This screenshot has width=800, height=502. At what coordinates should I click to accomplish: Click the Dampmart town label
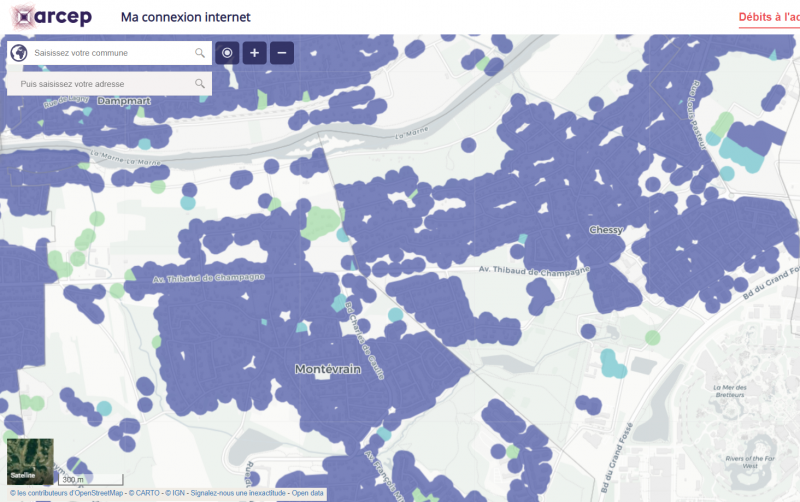pyautogui.click(x=124, y=101)
